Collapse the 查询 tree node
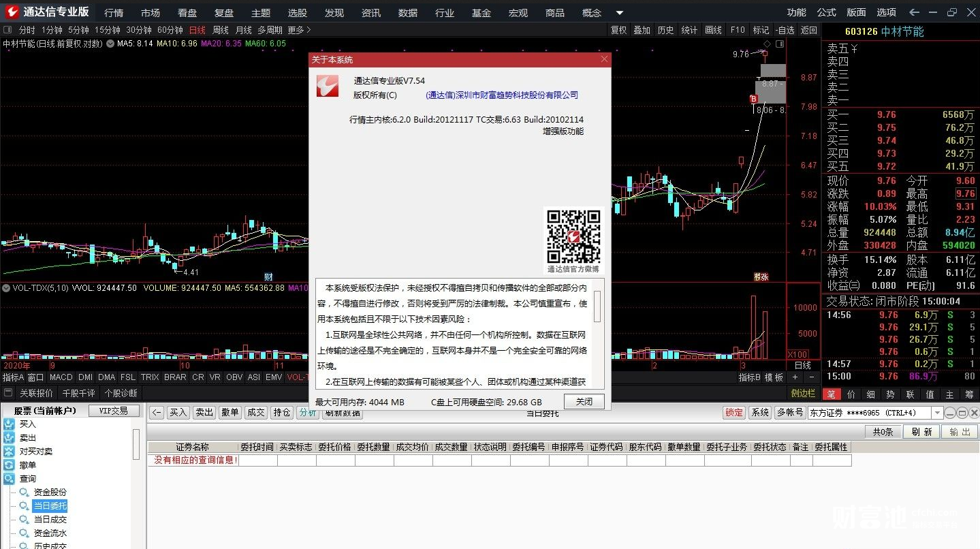The width and height of the screenshot is (980, 549). [27, 479]
